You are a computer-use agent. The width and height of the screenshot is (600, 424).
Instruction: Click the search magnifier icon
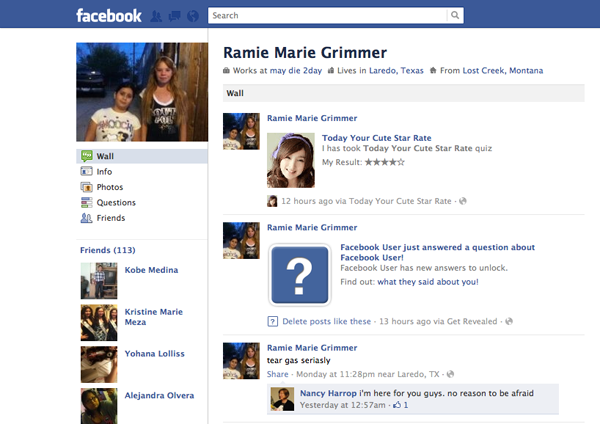[455, 16]
